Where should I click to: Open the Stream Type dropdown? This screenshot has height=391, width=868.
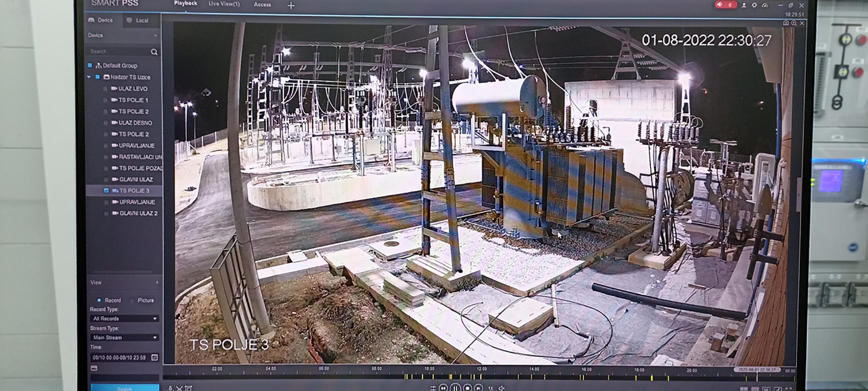tap(124, 337)
